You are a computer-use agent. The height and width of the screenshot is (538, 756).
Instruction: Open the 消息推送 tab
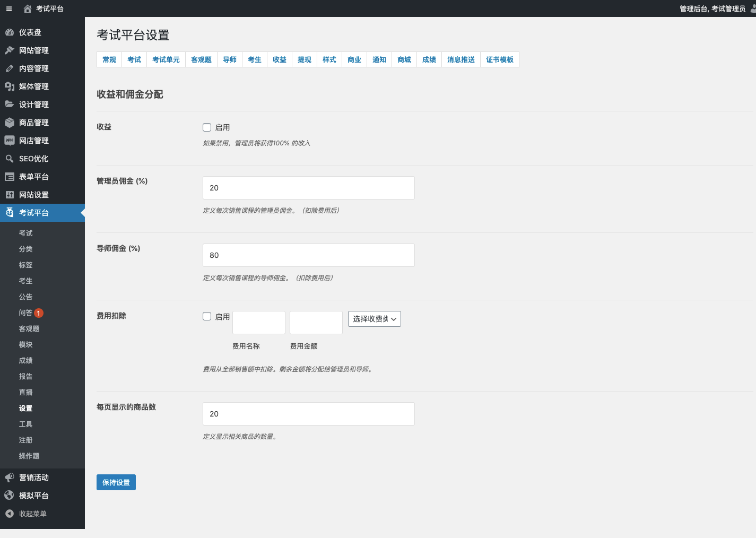pyautogui.click(x=461, y=59)
